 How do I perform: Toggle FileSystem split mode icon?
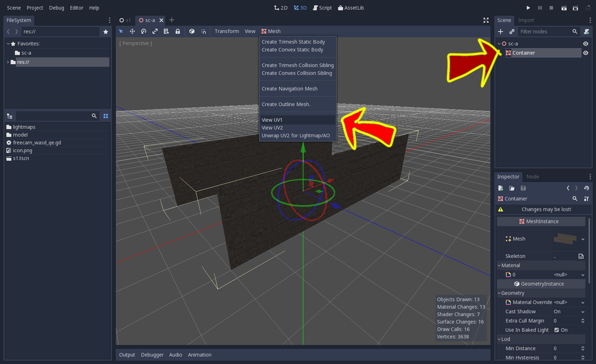(x=10, y=116)
